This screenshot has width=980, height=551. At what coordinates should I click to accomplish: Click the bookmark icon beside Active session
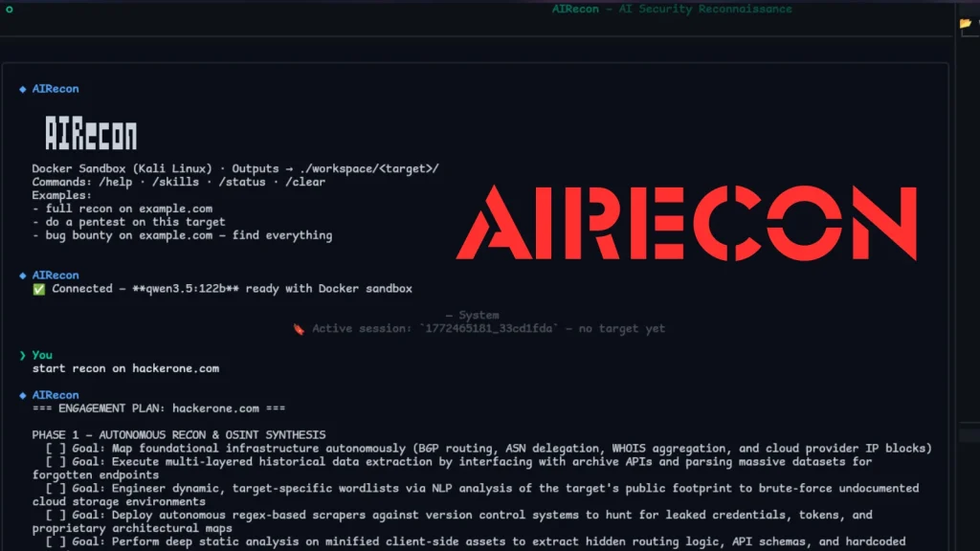tap(299, 329)
